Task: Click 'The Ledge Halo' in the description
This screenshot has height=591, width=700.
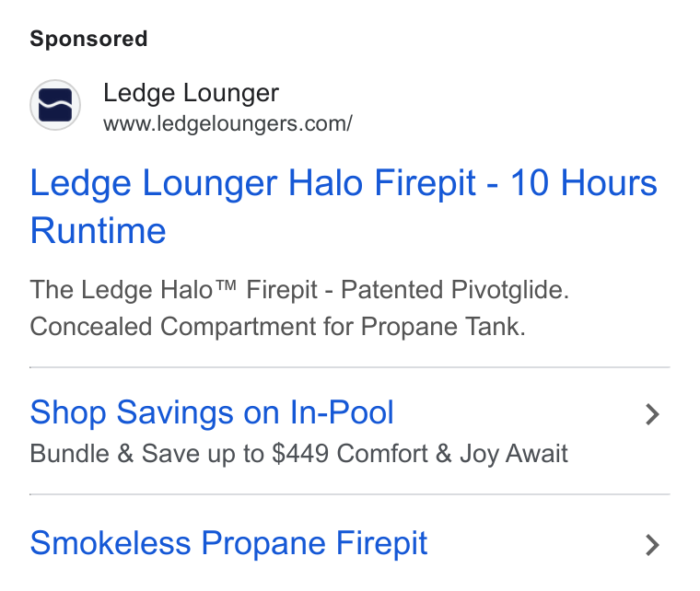Action: (121, 290)
